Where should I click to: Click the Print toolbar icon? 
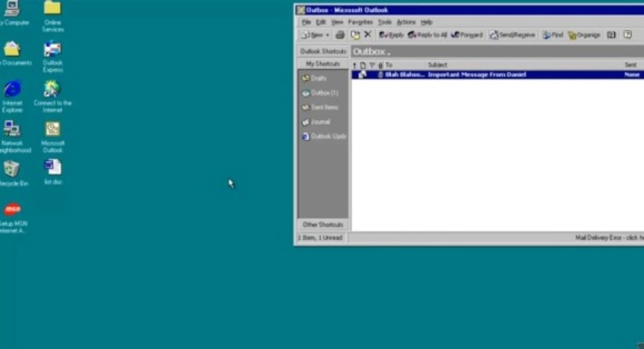point(340,35)
